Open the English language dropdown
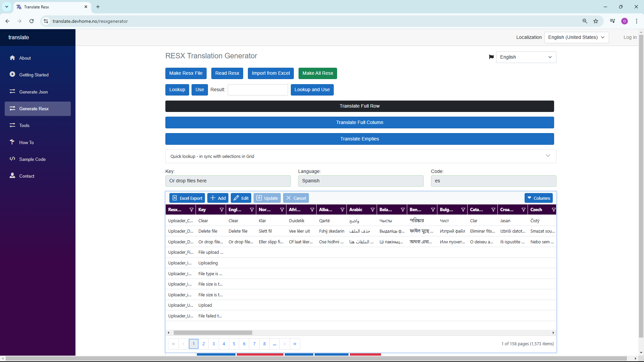Image resolution: width=644 pixels, height=362 pixels. click(x=526, y=57)
